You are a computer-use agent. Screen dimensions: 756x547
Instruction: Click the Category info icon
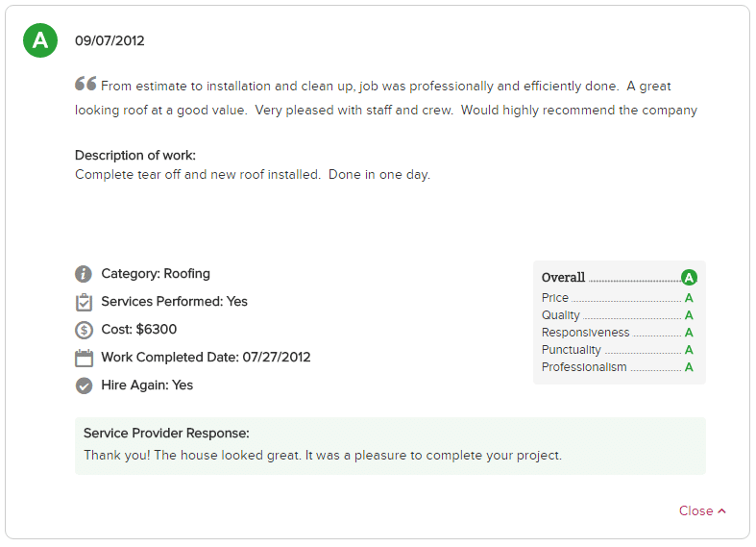click(84, 274)
